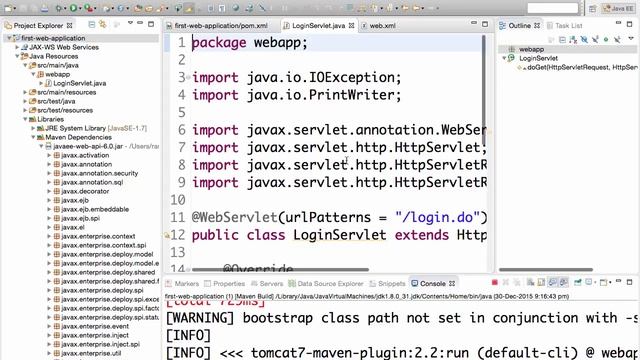The width and height of the screenshot is (640, 360).
Task: Collapse All in Project Explorer toolbar
Action: (91, 25)
